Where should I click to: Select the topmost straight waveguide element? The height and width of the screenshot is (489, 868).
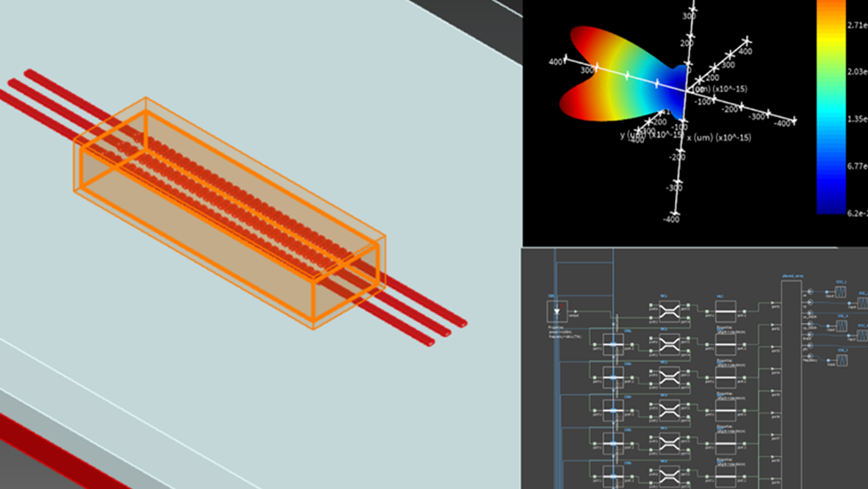[725, 311]
